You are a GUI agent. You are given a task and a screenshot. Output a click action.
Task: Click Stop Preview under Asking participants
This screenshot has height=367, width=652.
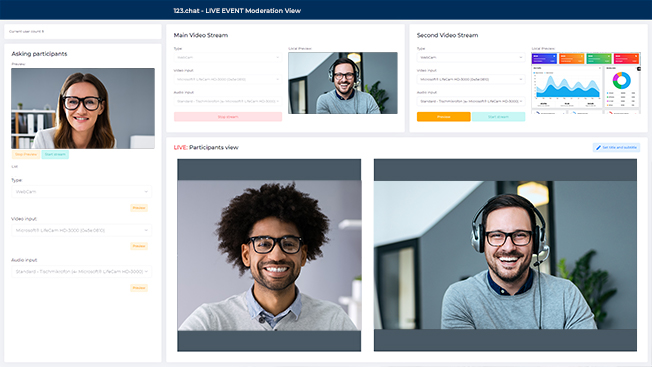click(26, 154)
